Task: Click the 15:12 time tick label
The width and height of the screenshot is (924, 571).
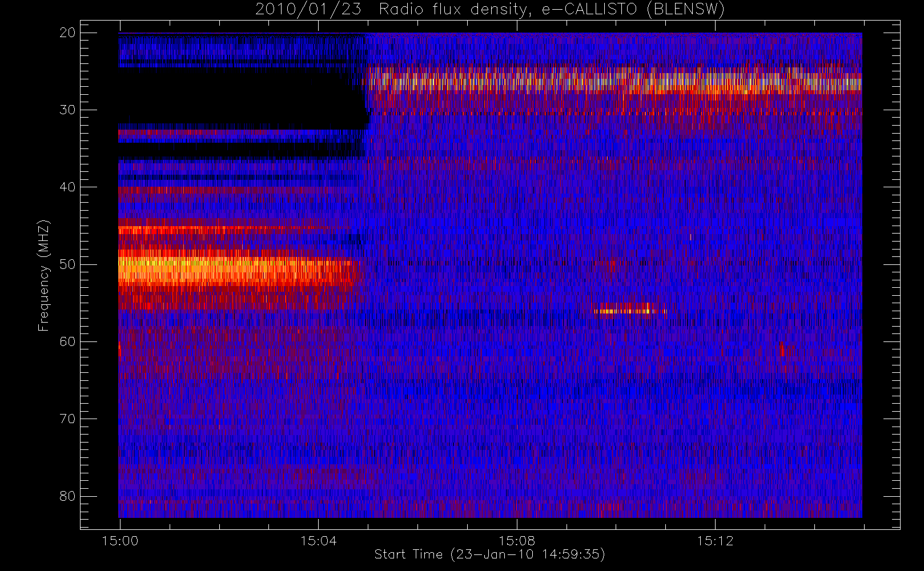Action: [x=715, y=541]
